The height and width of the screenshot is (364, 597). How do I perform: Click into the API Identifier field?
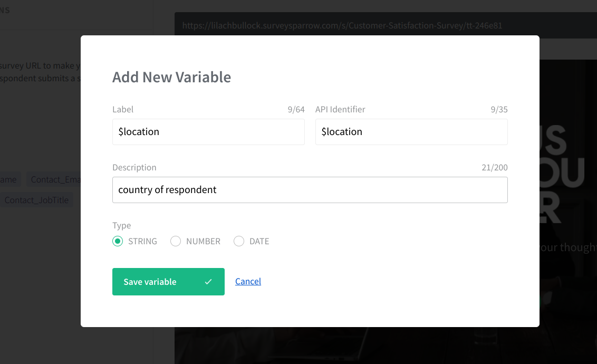[411, 132]
